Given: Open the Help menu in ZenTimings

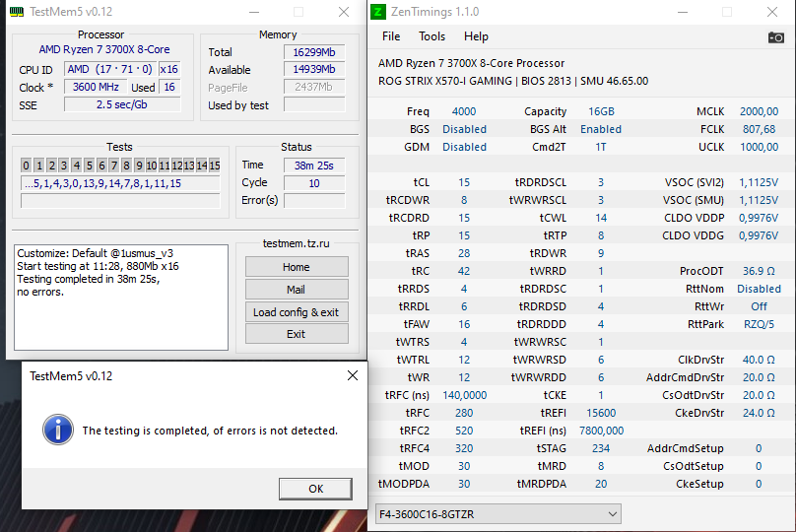Looking at the screenshot, I should click(476, 36).
